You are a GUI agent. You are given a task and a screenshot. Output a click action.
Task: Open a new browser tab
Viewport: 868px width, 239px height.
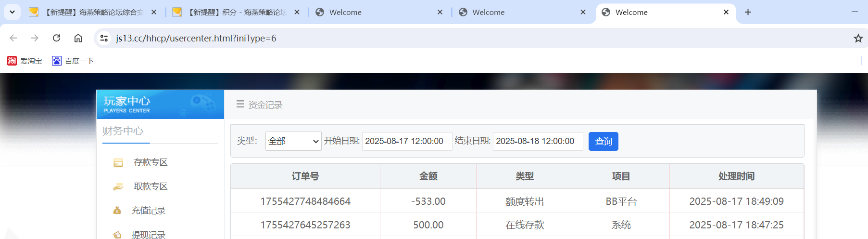[x=748, y=12]
